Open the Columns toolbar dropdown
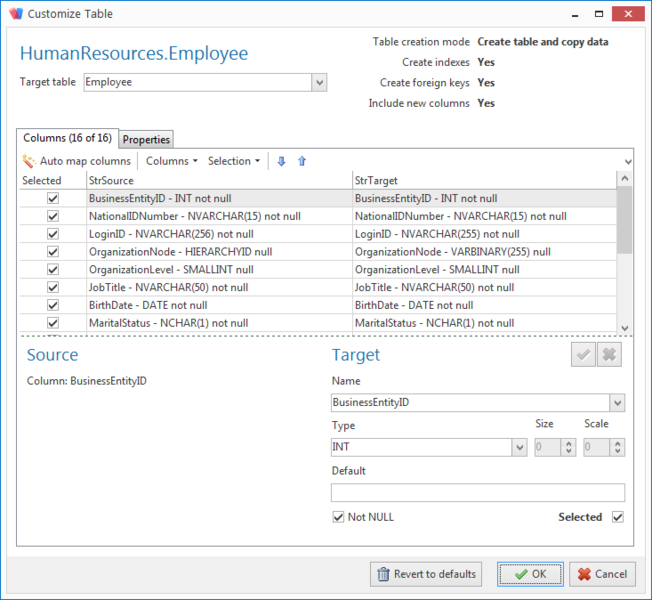The width and height of the screenshot is (652, 600). coord(171,161)
